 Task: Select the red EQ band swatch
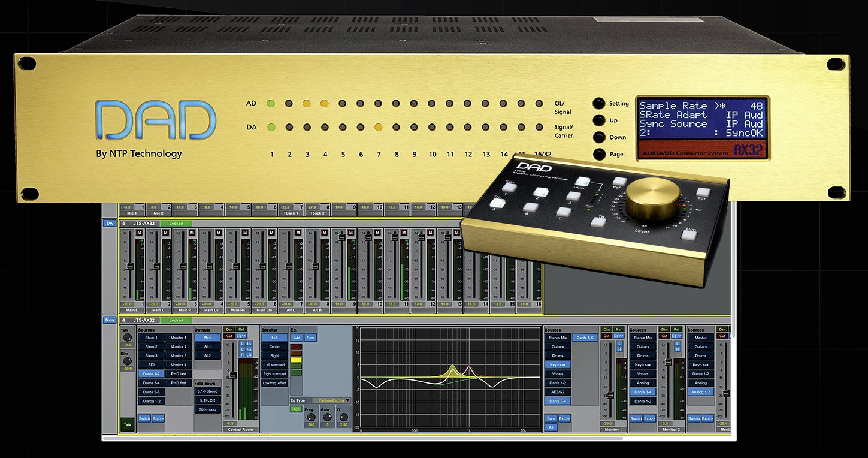(296, 346)
